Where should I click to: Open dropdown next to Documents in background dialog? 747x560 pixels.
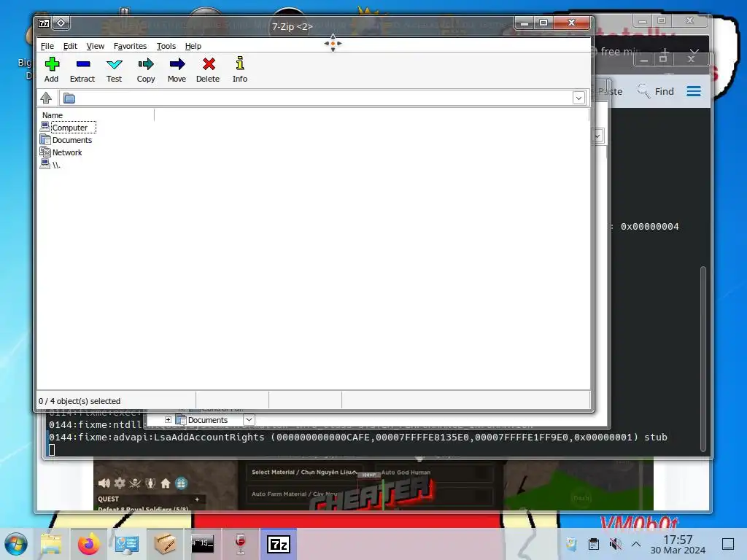[249, 419]
